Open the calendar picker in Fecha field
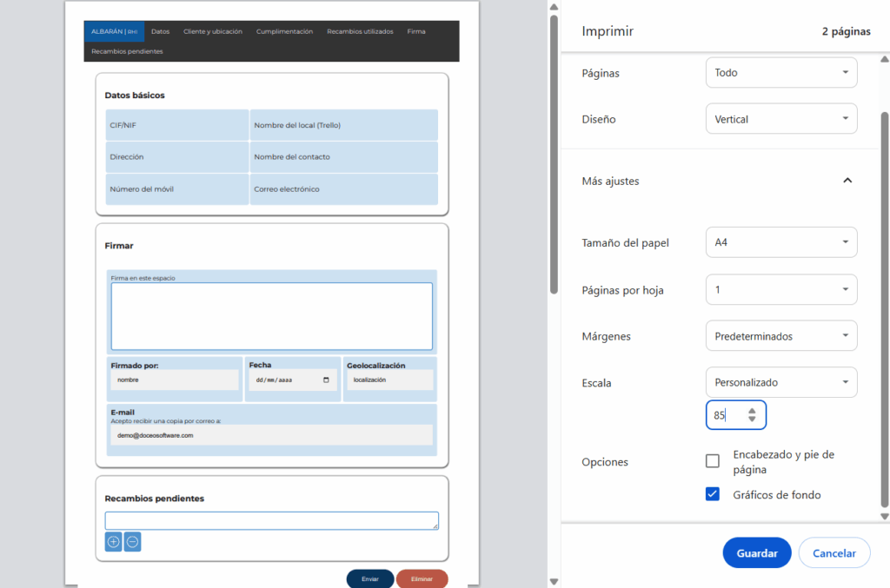Screen dimensions: 890x588 (x=326, y=380)
